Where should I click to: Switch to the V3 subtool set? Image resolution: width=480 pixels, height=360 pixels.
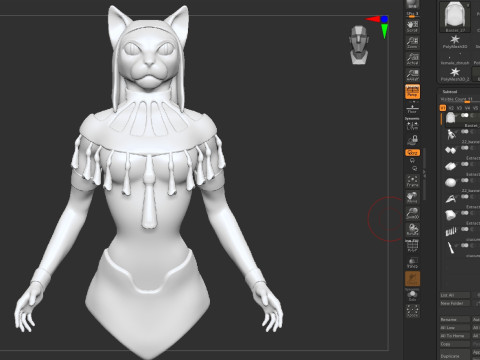(459, 108)
